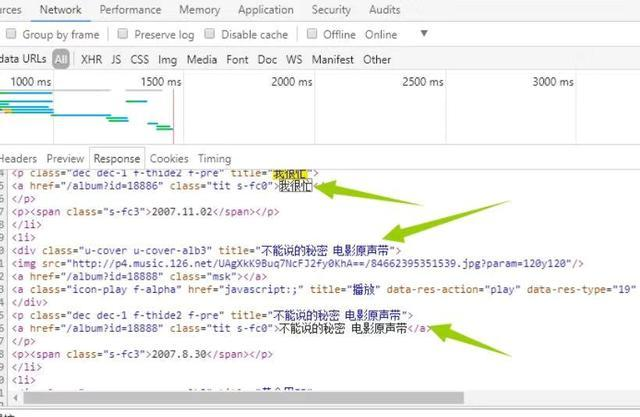Filter requests by JS
This screenshot has width=640, height=417.
pyautogui.click(x=116, y=60)
